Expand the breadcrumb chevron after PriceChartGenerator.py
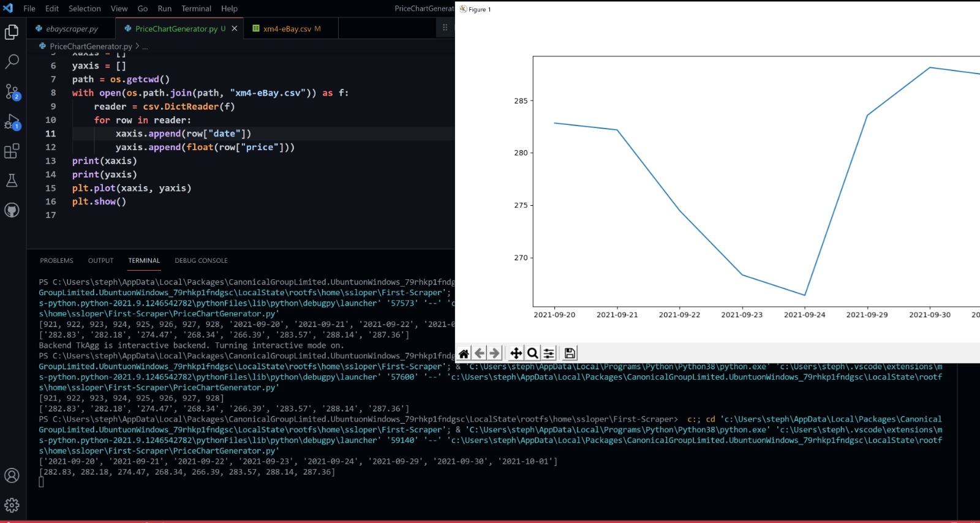Viewport: 980px width, 523px height. pos(138,47)
